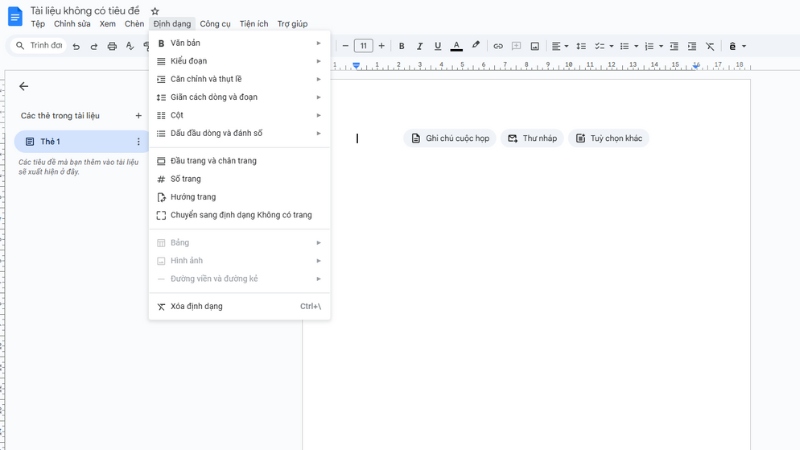Click the checklist icon
Viewport: 800px width, 450px height.
coord(599,46)
